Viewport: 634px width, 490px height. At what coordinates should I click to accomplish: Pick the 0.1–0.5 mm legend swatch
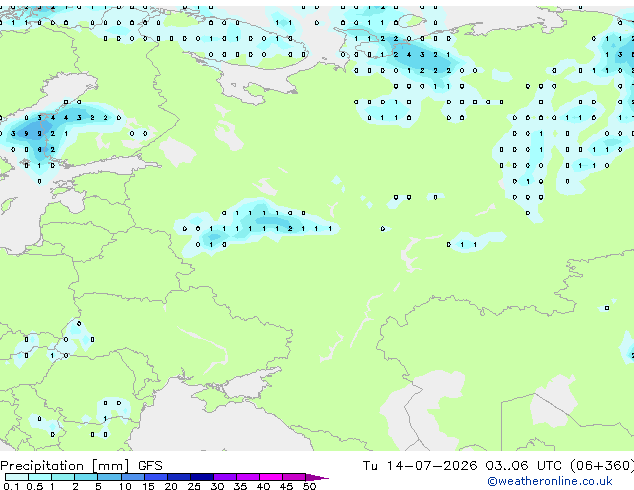pyautogui.click(x=17, y=477)
